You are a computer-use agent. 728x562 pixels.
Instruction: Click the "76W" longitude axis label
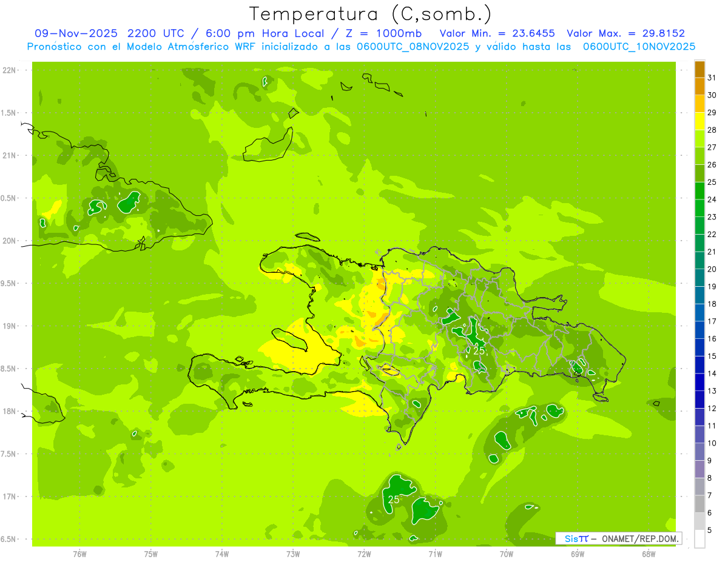click(79, 554)
